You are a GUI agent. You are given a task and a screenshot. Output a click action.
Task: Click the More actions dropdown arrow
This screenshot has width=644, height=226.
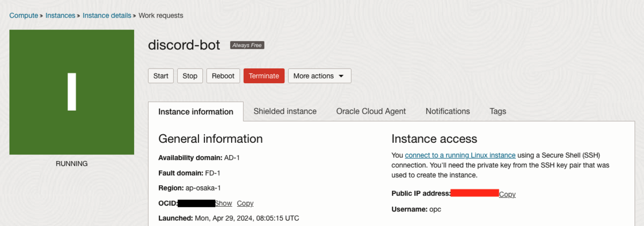[x=341, y=76]
